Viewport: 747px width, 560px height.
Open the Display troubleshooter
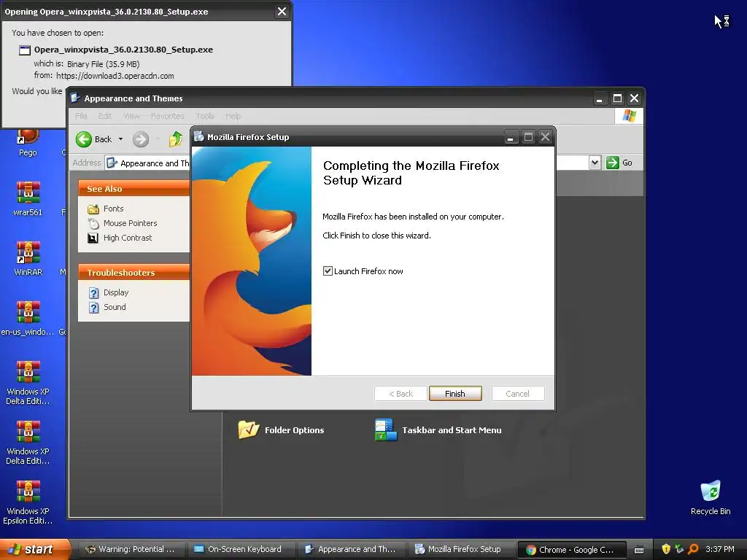(109, 292)
